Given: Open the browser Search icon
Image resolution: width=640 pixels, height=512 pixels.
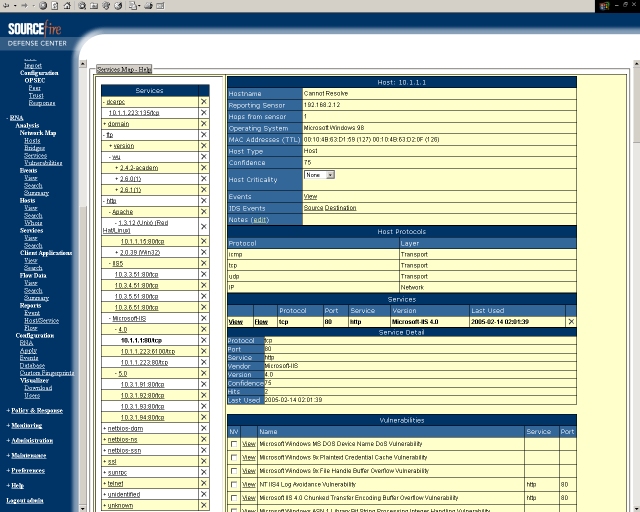Looking at the screenshot, I should pyautogui.click(x=82, y=6).
